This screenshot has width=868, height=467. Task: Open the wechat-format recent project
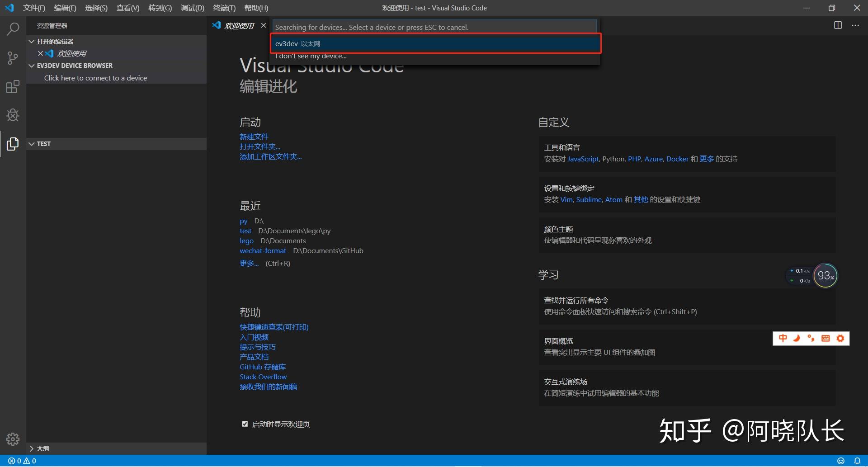point(263,250)
